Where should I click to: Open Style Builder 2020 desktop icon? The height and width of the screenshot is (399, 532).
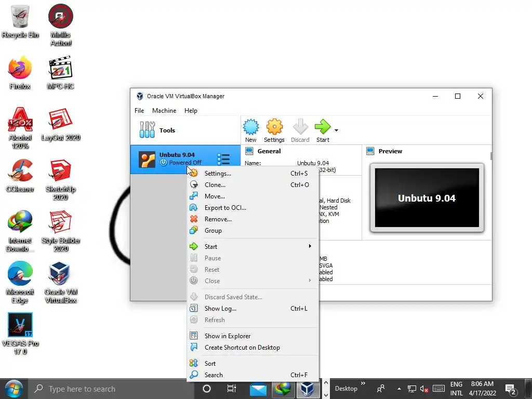60,231
